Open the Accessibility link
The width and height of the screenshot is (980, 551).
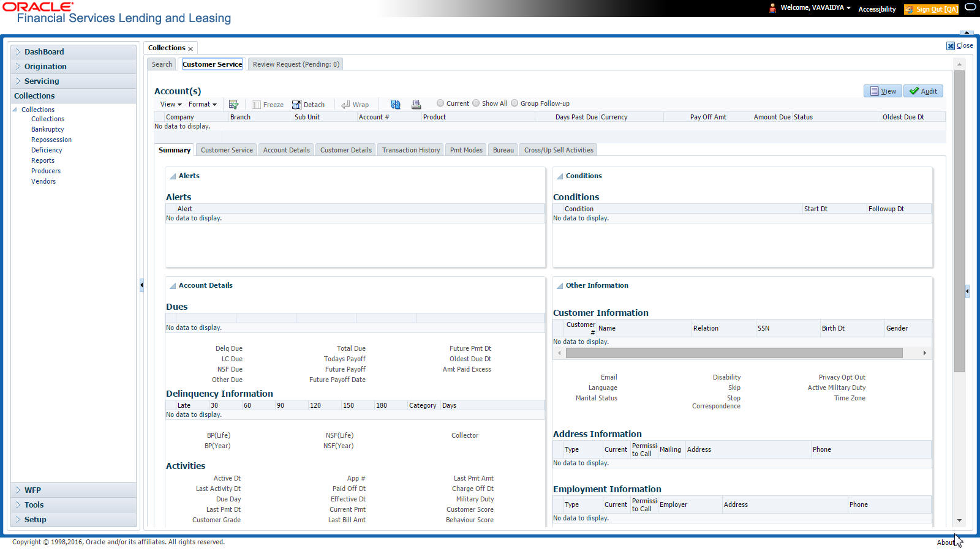[x=877, y=9]
